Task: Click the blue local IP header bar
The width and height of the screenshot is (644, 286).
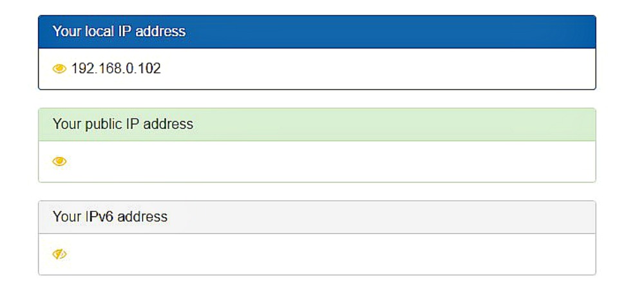Action: click(386, 31)
